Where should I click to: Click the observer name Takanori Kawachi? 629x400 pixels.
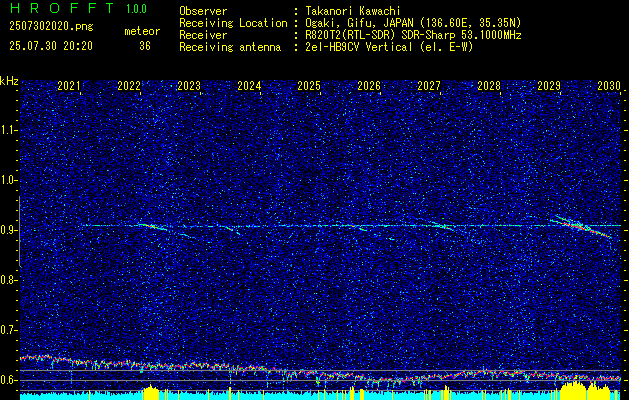(353, 11)
